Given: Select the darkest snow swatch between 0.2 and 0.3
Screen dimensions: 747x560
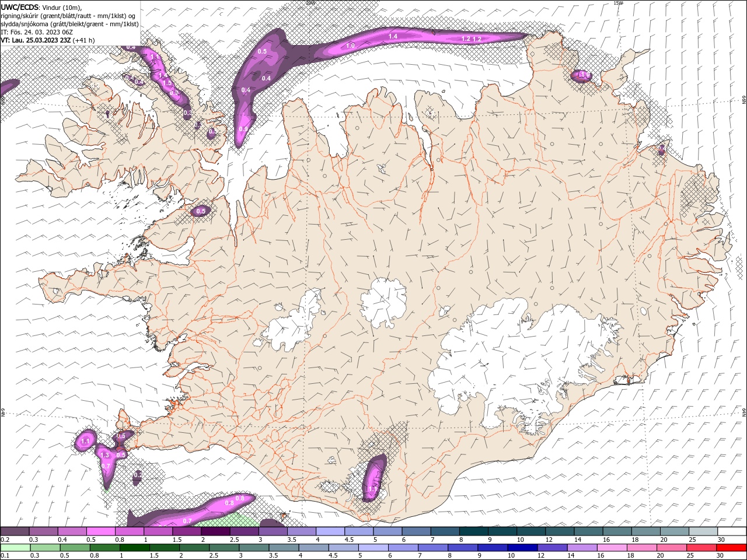Looking at the screenshot, I should [15, 531].
